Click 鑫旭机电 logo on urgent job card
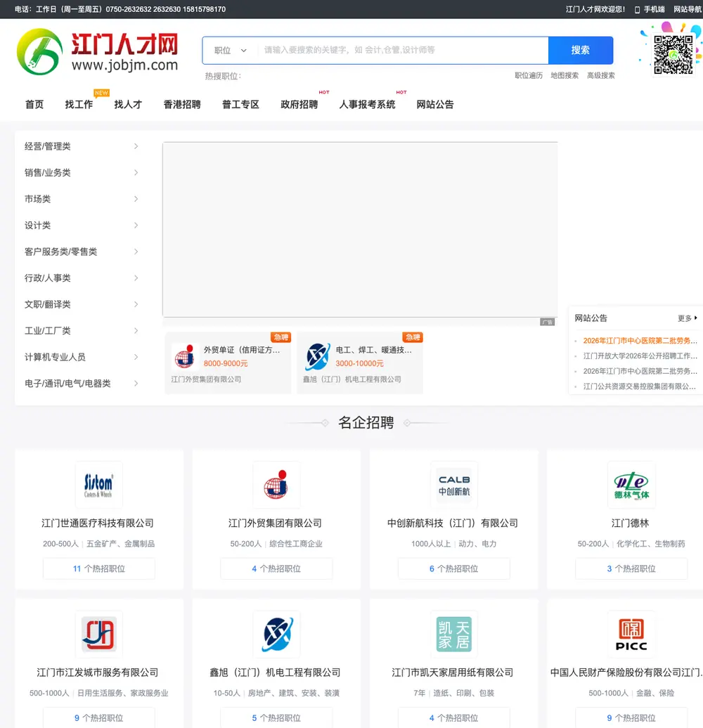The width and height of the screenshot is (703, 728). tap(317, 356)
